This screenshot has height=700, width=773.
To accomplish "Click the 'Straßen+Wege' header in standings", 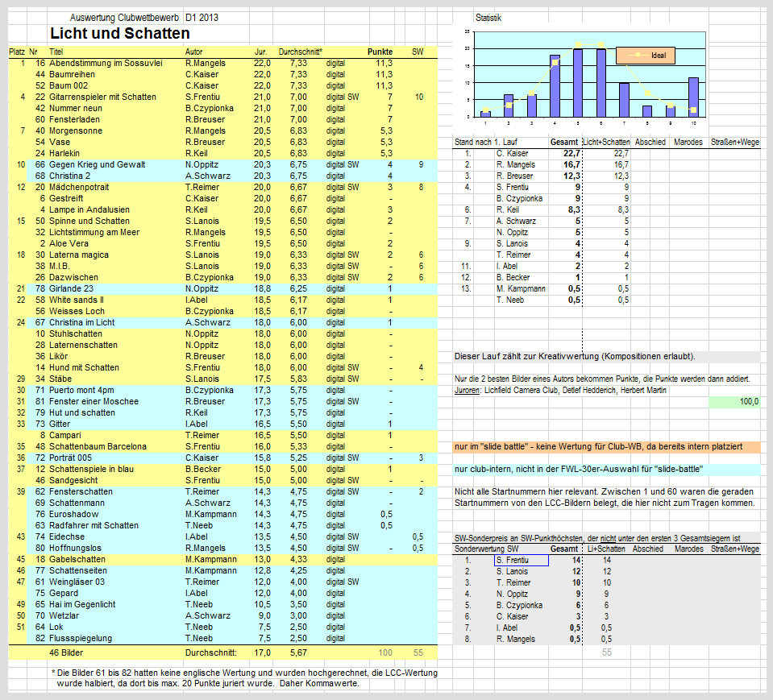I will 735,142.
